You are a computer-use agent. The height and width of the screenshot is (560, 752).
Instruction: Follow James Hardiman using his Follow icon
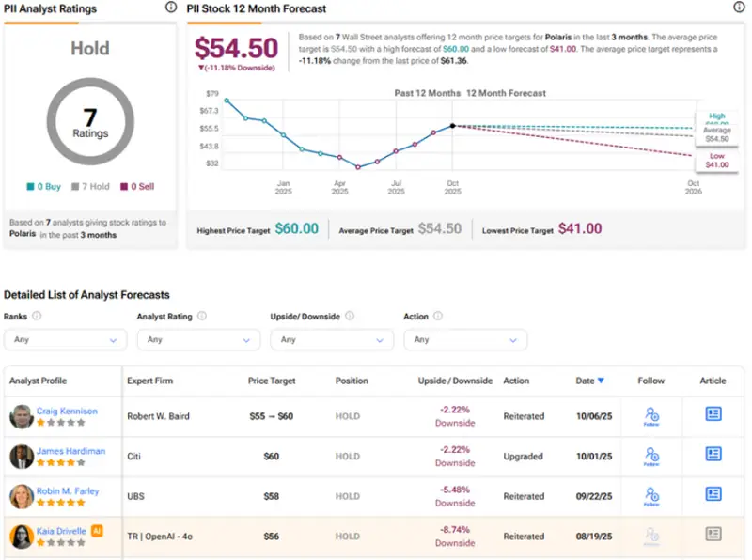[x=651, y=455]
